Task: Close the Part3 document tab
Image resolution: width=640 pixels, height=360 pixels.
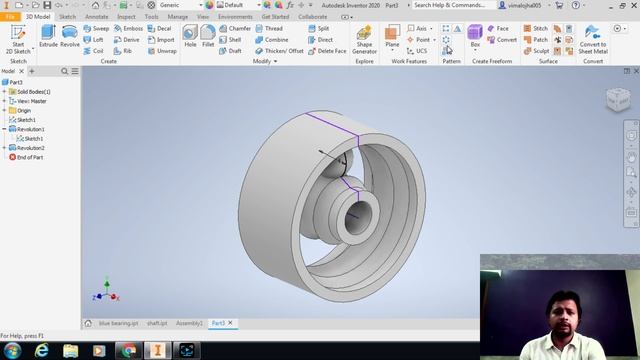Action: [x=231, y=323]
